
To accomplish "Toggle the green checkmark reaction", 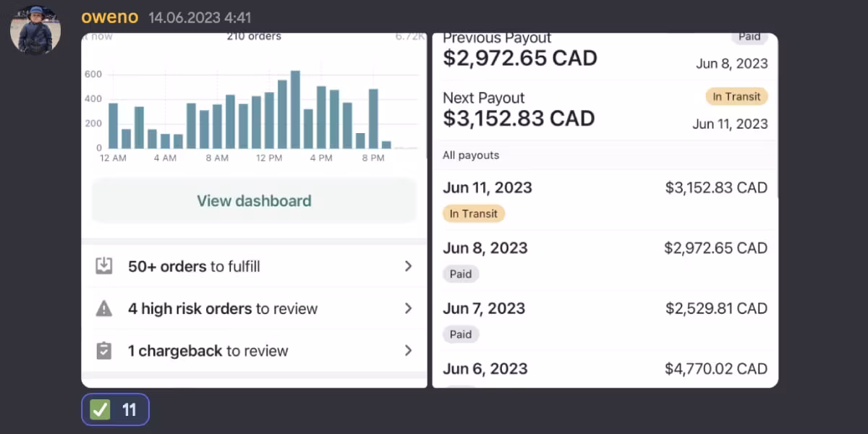I will pyautogui.click(x=115, y=410).
